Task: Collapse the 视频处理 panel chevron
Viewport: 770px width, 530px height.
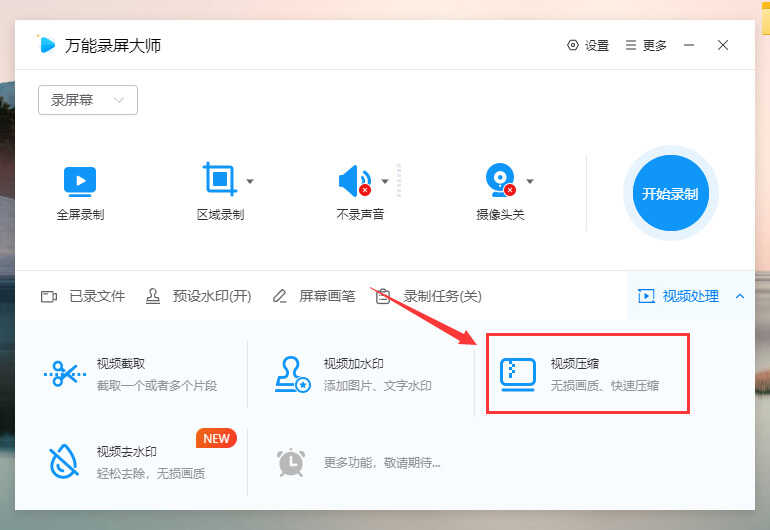Action: coord(740,296)
